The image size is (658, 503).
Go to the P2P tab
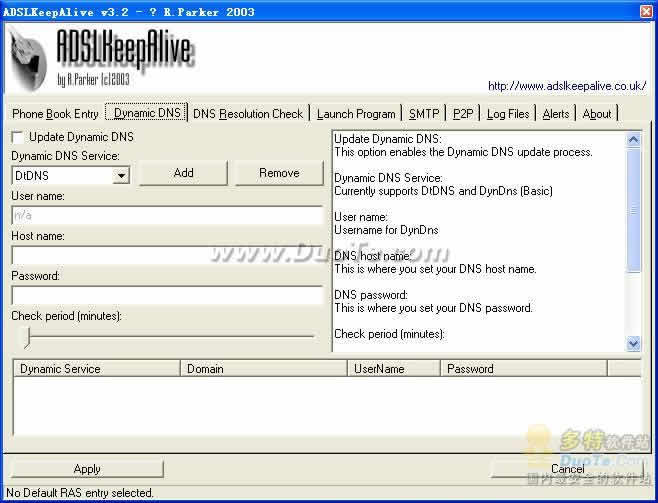coord(463,114)
